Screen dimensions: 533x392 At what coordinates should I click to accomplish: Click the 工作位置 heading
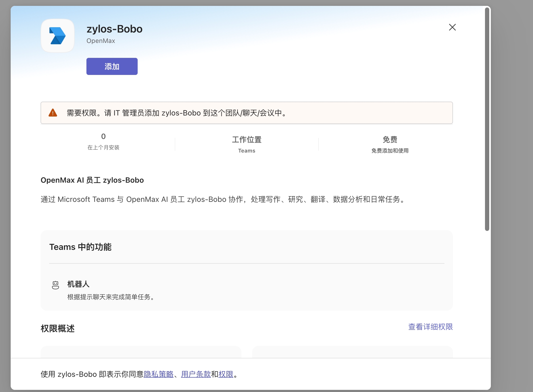pyautogui.click(x=247, y=139)
